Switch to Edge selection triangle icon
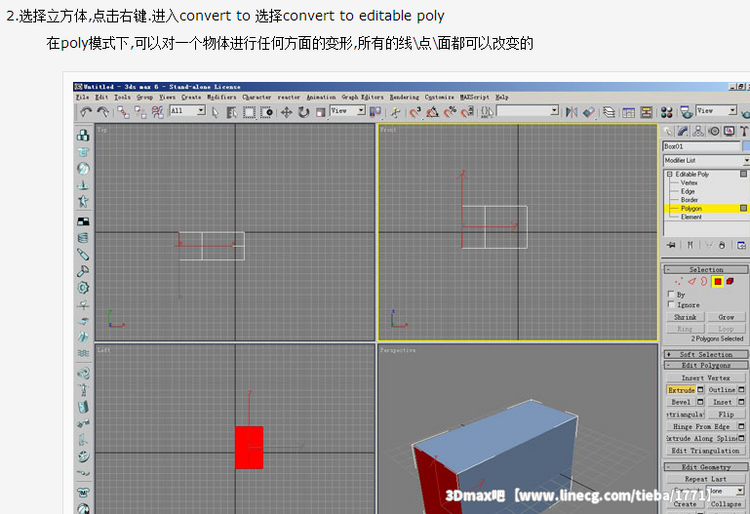The image size is (750, 514). tap(692, 282)
